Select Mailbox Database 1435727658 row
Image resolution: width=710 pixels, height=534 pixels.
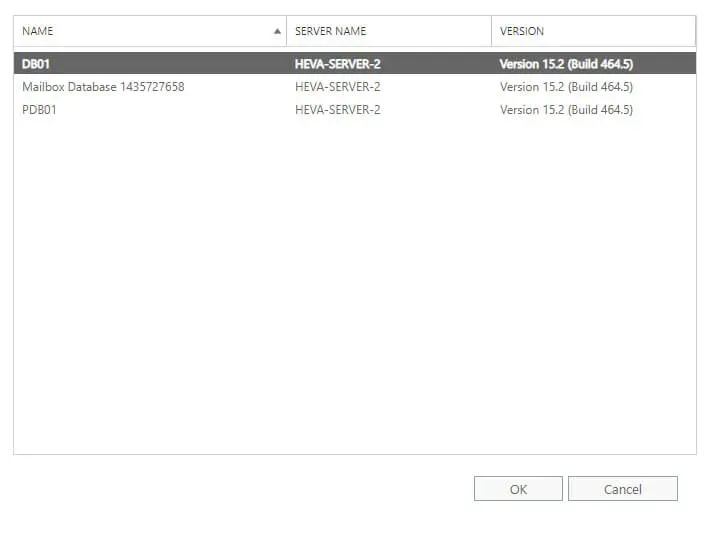[355, 87]
